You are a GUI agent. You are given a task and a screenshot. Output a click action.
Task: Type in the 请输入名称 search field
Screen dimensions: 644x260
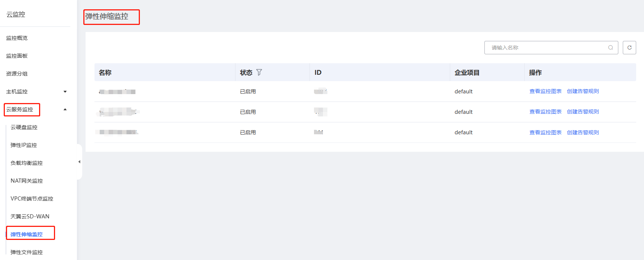(x=547, y=48)
